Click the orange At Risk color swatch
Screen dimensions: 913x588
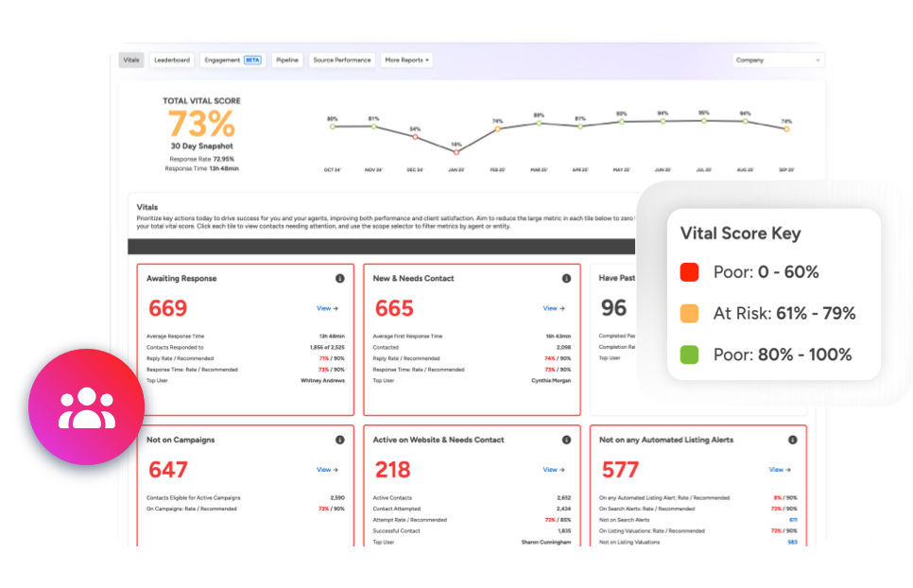(689, 313)
